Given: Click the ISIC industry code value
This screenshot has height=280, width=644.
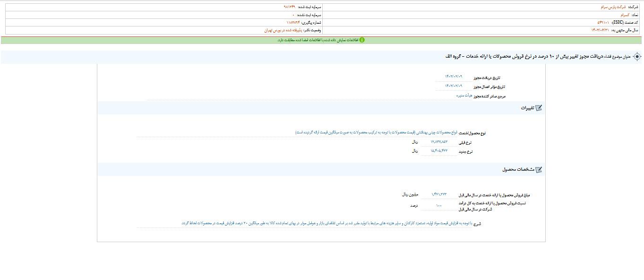Looking at the screenshot, I should (x=604, y=23).
